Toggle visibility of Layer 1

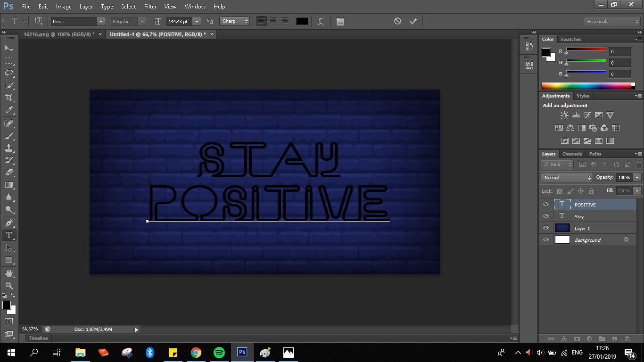[x=546, y=228]
